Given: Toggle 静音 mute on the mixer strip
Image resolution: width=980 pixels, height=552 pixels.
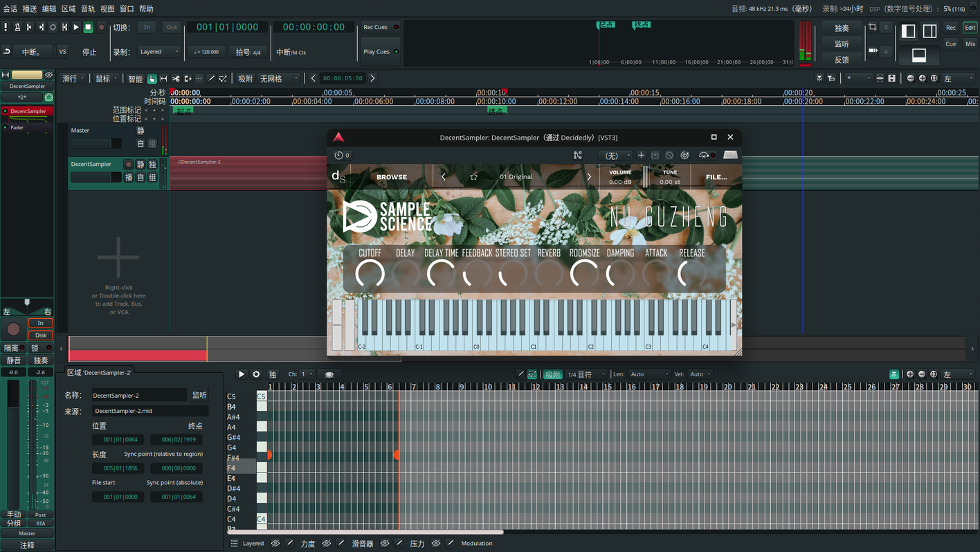Looking at the screenshot, I should [x=14, y=360].
